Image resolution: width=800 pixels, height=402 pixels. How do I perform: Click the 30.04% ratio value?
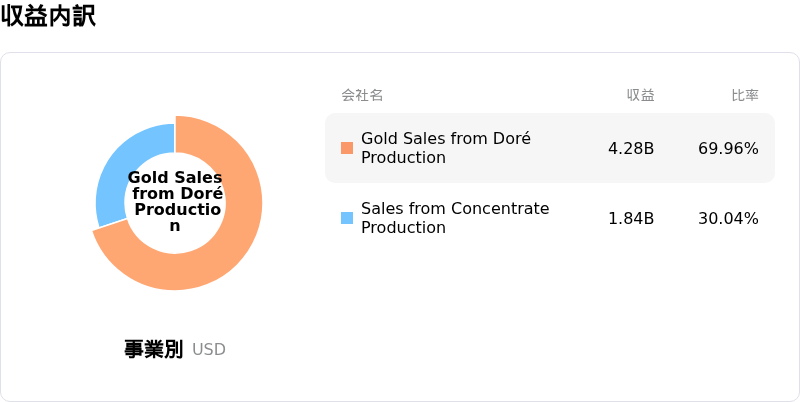[729, 218]
